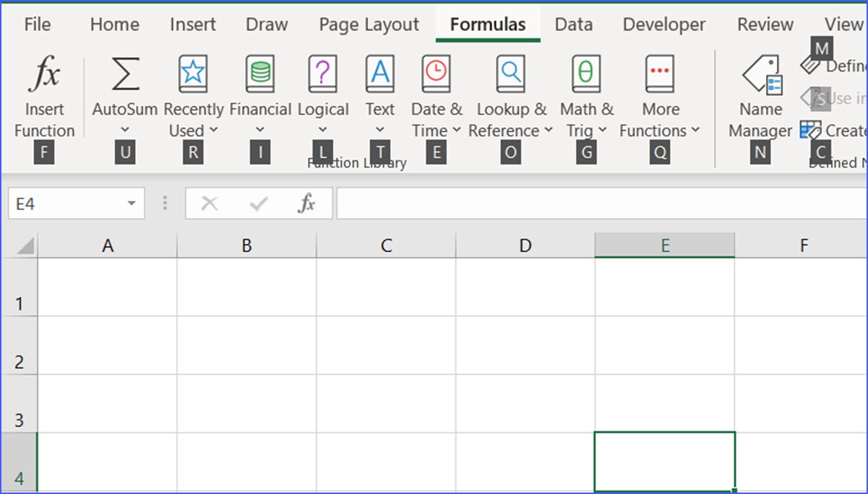This screenshot has width=868, height=494.
Task: Open the Lookup & Reference icon
Action: tap(510, 73)
